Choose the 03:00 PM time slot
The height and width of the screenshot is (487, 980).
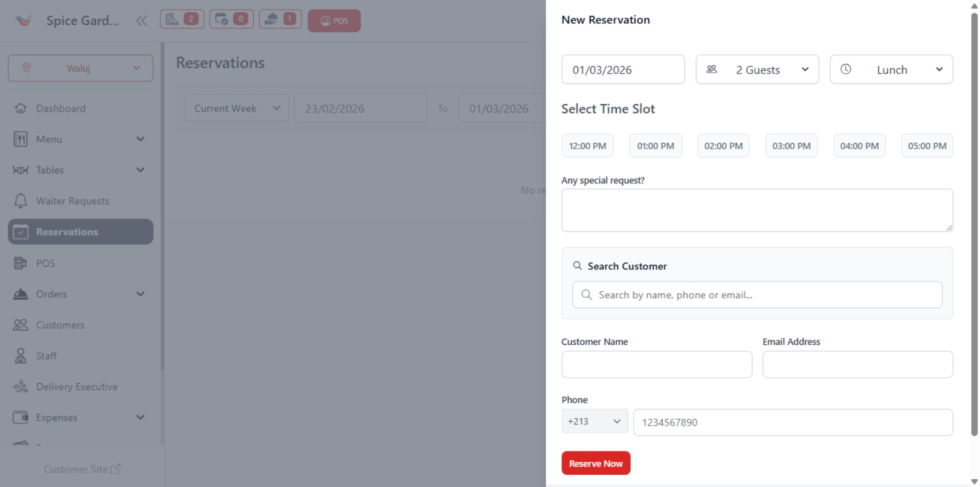pyautogui.click(x=791, y=145)
